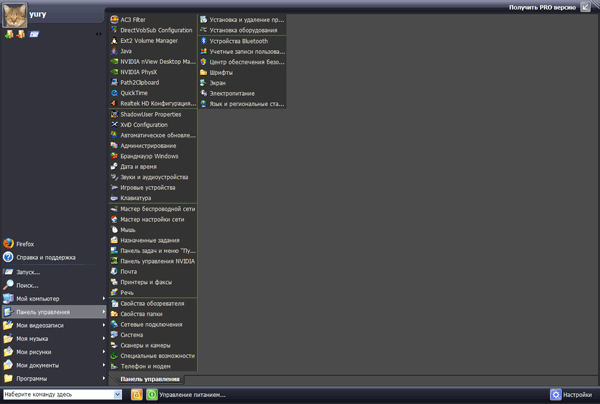The height and width of the screenshot is (404, 600).
Task: Open Свойства обозревателя entry
Action: click(153, 303)
